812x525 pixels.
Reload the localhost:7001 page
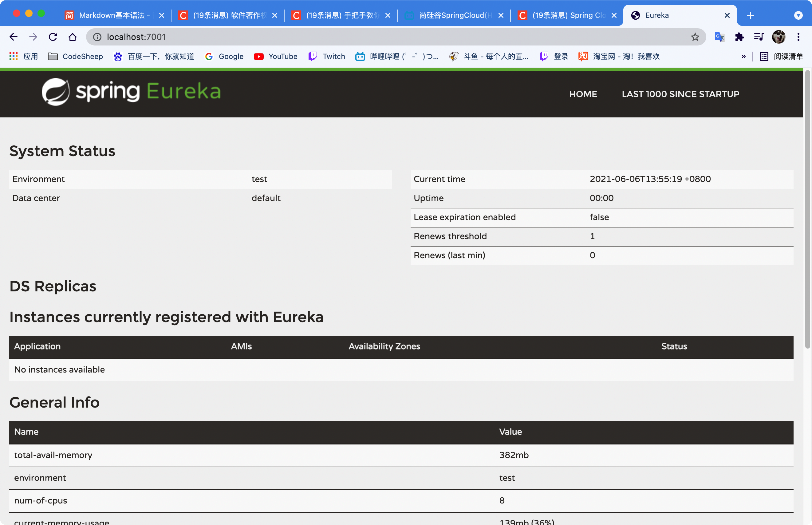[x=53, y=37]
